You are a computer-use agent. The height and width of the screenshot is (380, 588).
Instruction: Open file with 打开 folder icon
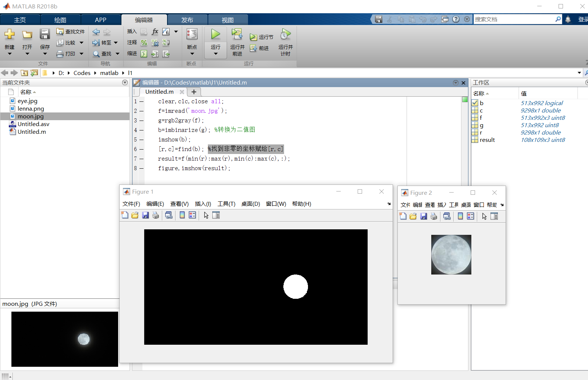27,35
